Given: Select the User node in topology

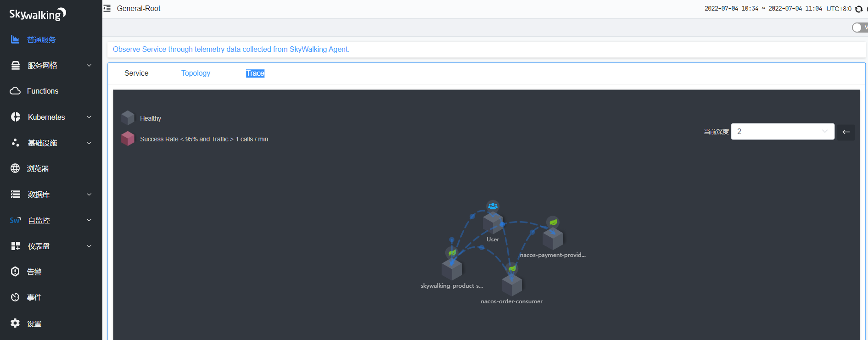Looking at the screenshot, I should [x=493, y=222].
